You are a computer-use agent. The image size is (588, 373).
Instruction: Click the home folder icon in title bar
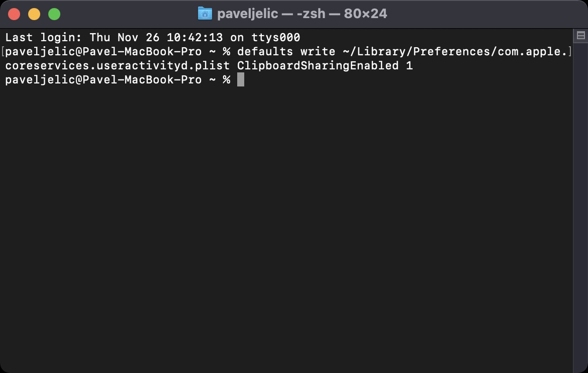[x=205, y=14]
